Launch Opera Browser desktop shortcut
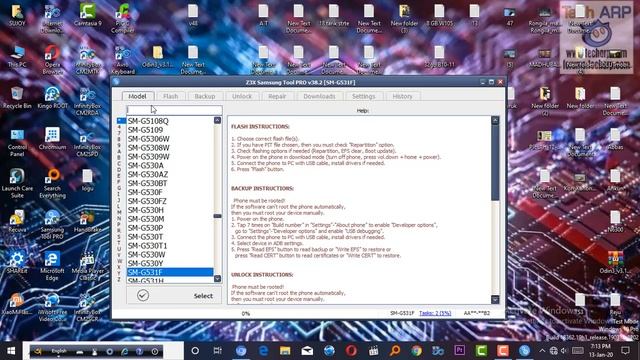Screen dimensions: 640x360 [52, 60]
